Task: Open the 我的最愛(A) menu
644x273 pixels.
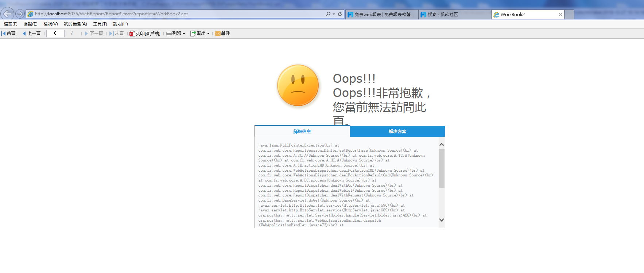Action: [75, 24]
